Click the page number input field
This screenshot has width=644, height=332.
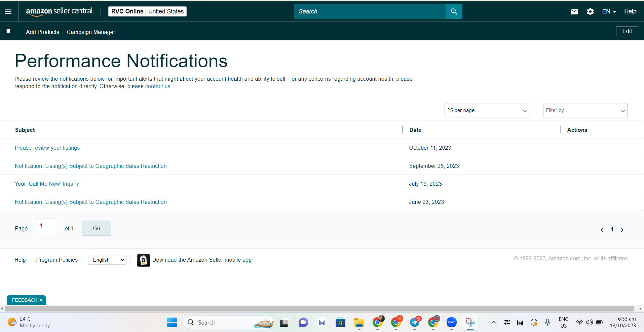coord(46,225)
